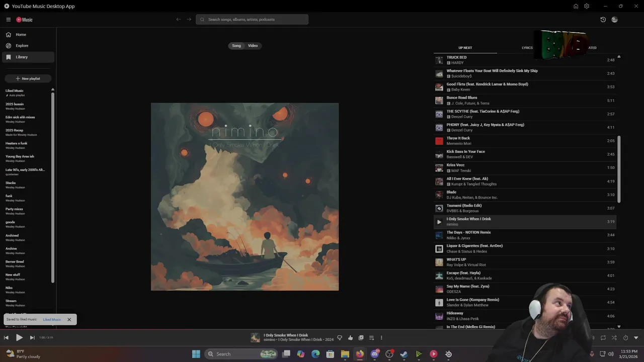Toggle shuffle in player bar
Image resolution: width=644 pixels, height=362 pixels.
(614, 338)
